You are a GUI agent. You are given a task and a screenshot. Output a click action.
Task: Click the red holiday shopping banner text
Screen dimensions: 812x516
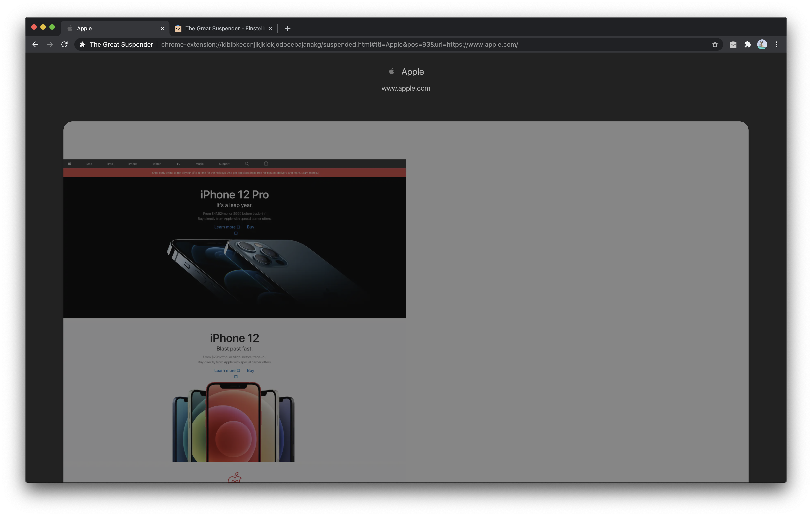pos(235,173)
